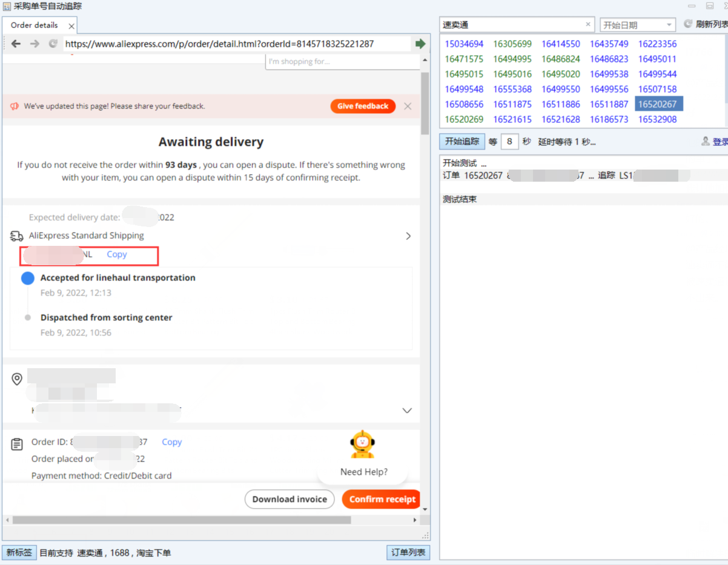The height and width of the screenshot is (565, 728).
Task: Close the Order details tab
Action: (x=71, y=26)
